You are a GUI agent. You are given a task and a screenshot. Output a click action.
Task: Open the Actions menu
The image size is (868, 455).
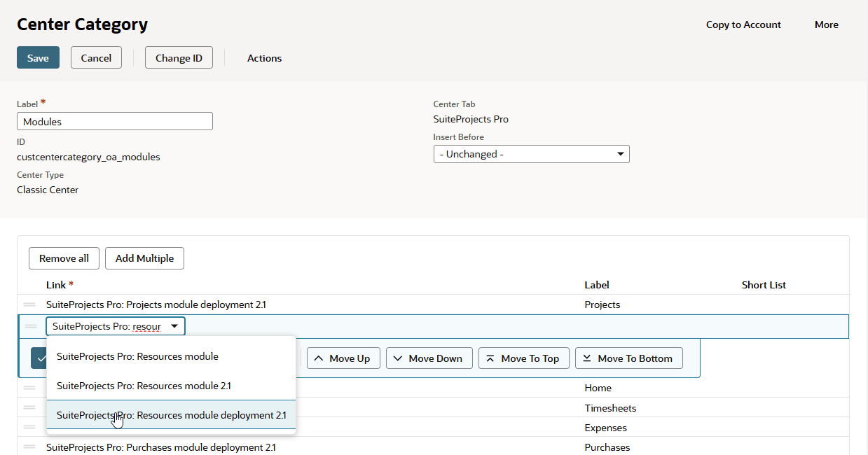(x=264, y=58)
